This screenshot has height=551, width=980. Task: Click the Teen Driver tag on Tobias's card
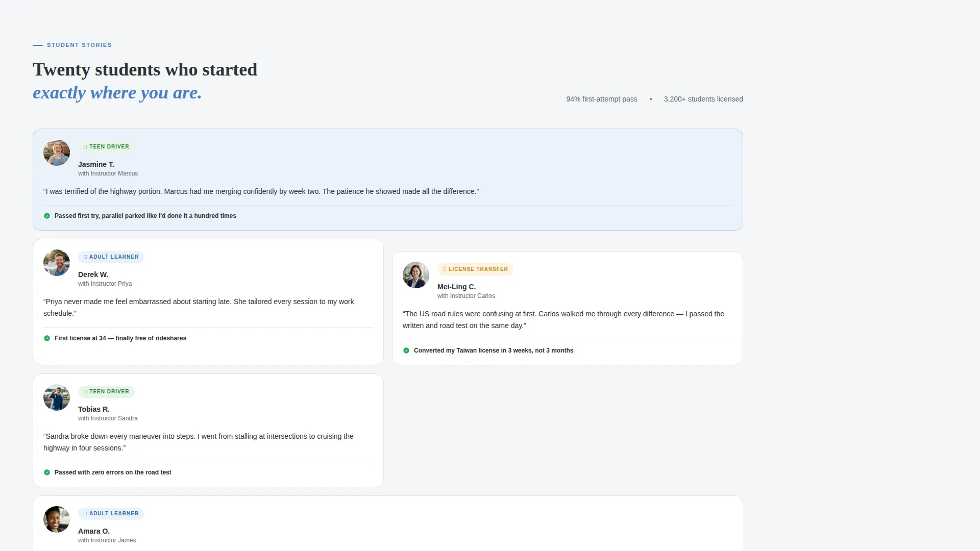[106, 391]
